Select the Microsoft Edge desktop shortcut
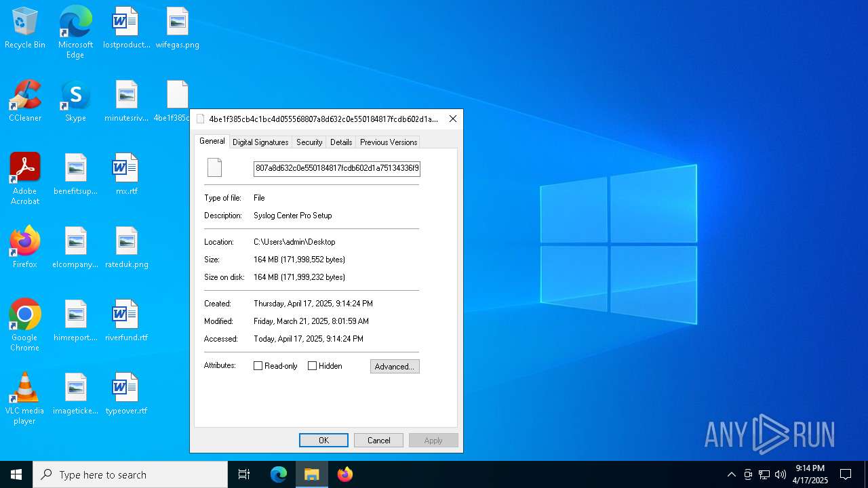The image size is (868, 488). coord(75,33)
